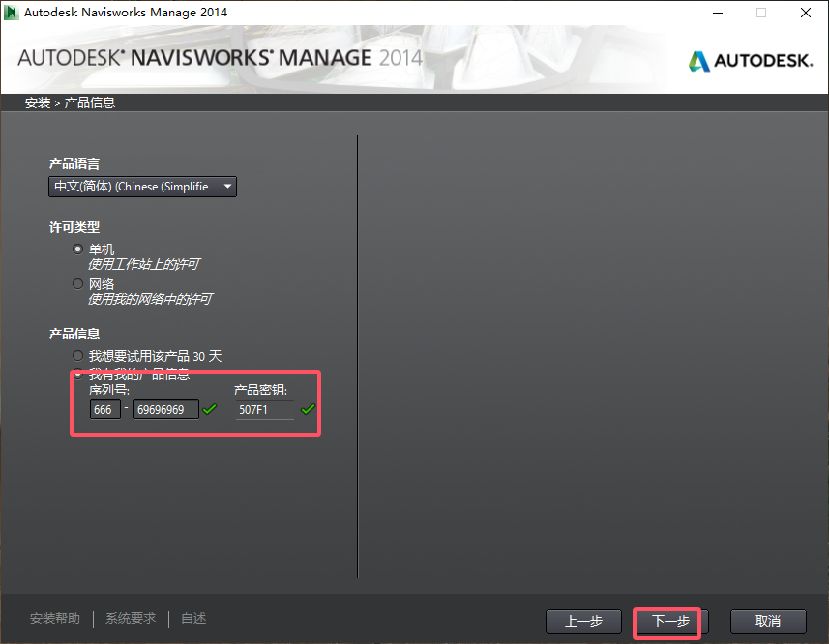
Task: Click the serial number prefix field 666
Action: click(x=105, y=409)
